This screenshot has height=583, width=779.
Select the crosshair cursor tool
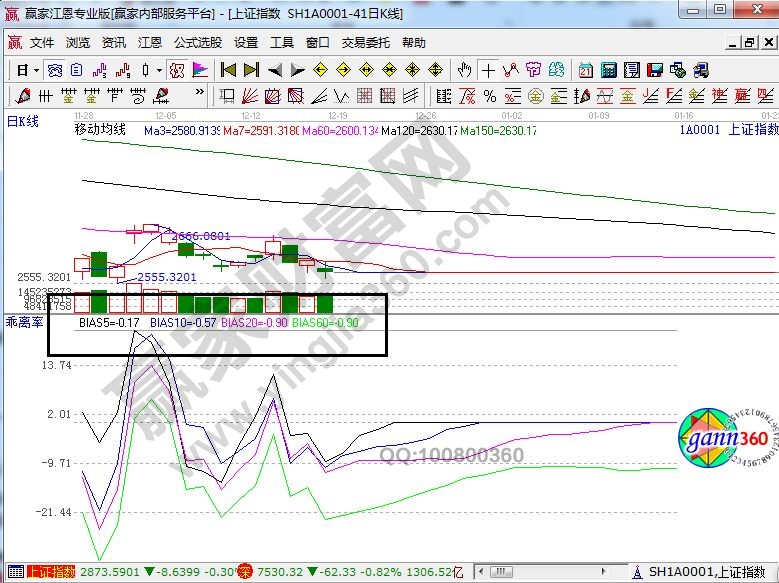point(487,70)
